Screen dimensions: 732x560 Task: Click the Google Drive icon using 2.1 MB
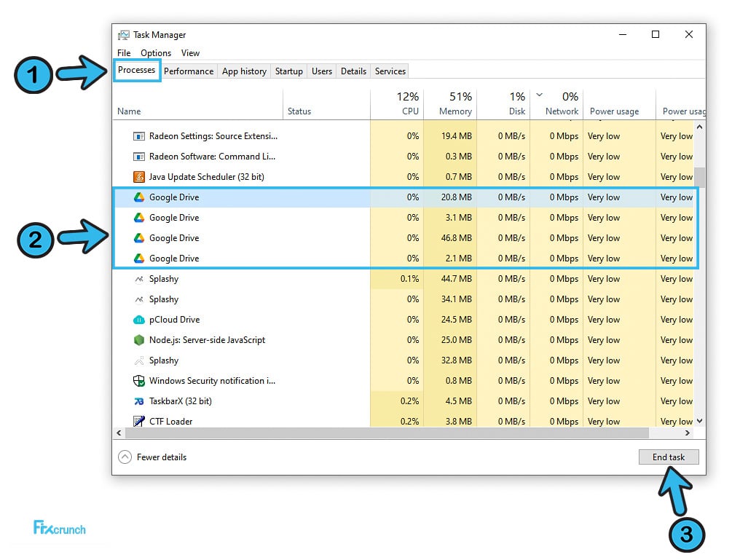click(138, 259)
